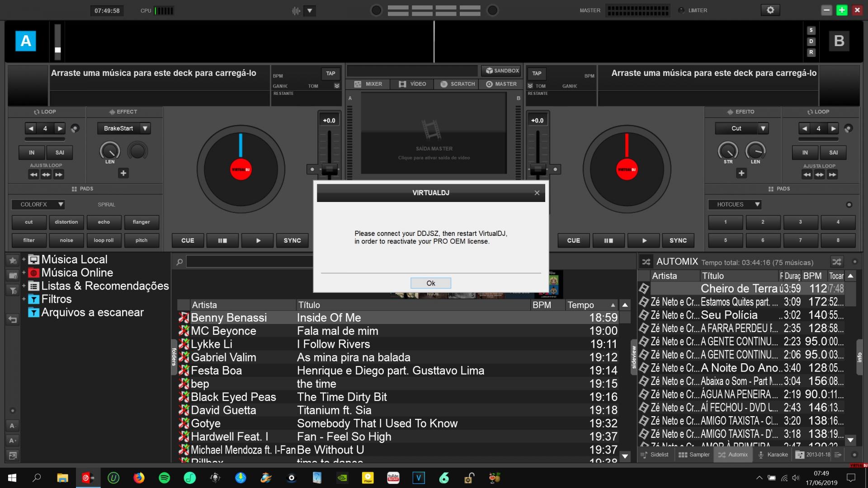Image resolution: width=868 pixels, height=488 pixels.
Task: Open the SANDBOX mode
Action: tap(501, 70)
